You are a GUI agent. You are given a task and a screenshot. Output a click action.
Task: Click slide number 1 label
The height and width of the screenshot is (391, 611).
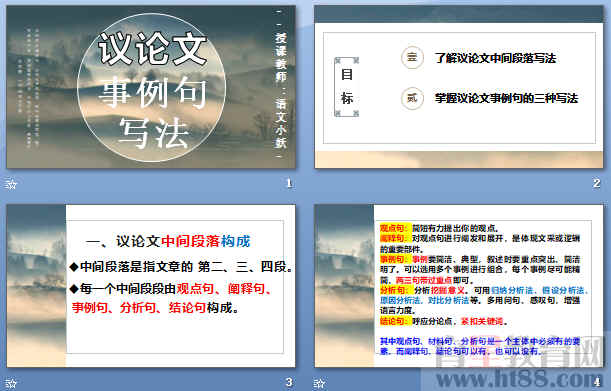(x=289, y=183)
